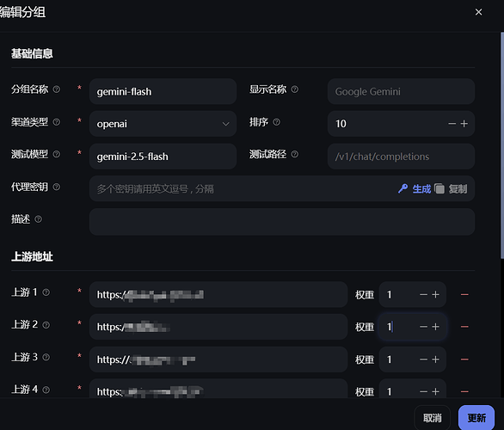Click the 描述 description text area

(x=282, y=222)
